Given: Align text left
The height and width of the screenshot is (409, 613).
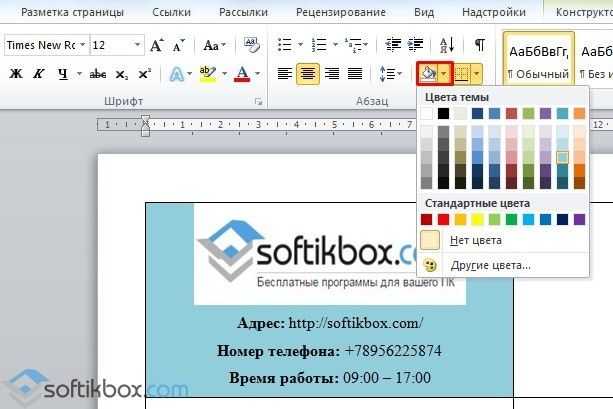Looking at the screenshot, I should 285,74.
